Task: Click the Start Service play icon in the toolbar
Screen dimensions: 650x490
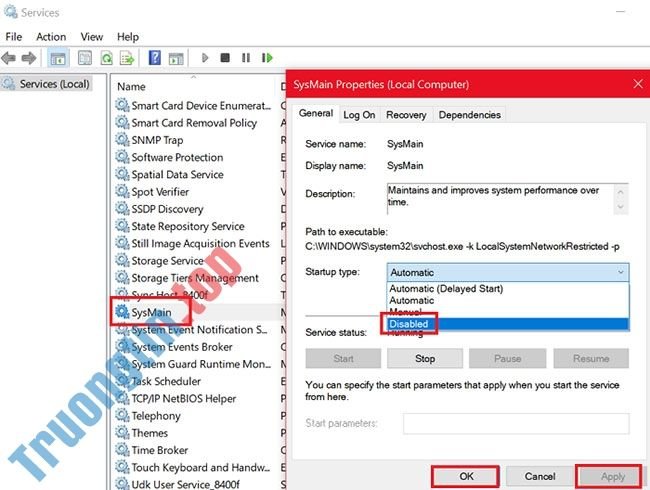Action: click(x=205, y=58)
